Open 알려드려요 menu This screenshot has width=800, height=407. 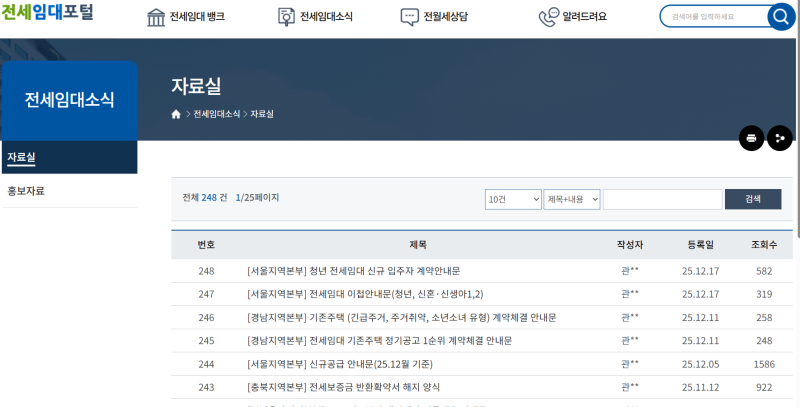click(585, 17)
